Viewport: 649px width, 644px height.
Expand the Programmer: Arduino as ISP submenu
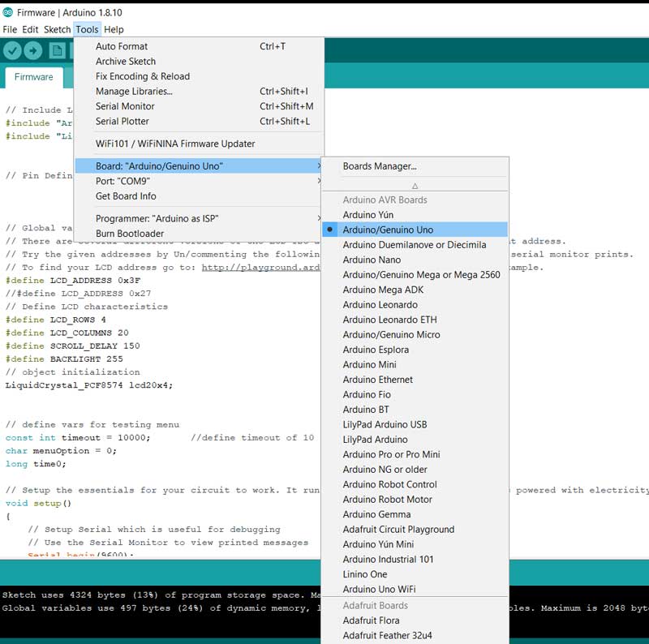pyautogui.click(x=199, y=218)
